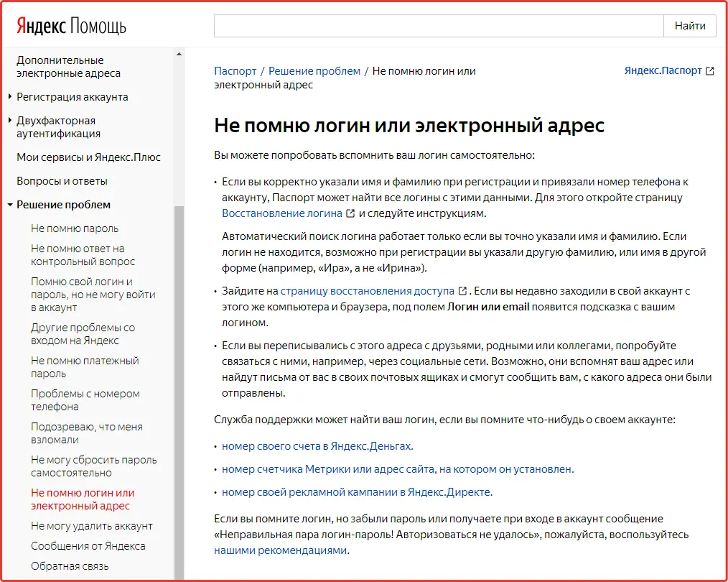728x582 pixels.
Task: Open the Паспорт breadcrumb link
Action: (x=235, y=70)
